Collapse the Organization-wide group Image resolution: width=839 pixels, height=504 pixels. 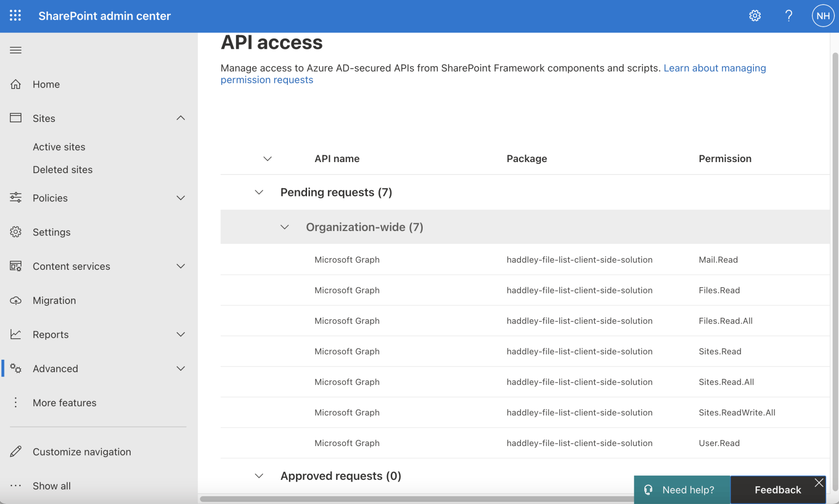[284, 227]
